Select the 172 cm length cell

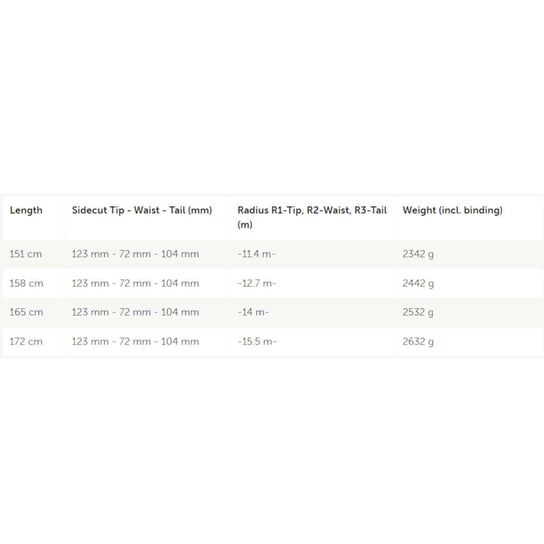point(26,342)
